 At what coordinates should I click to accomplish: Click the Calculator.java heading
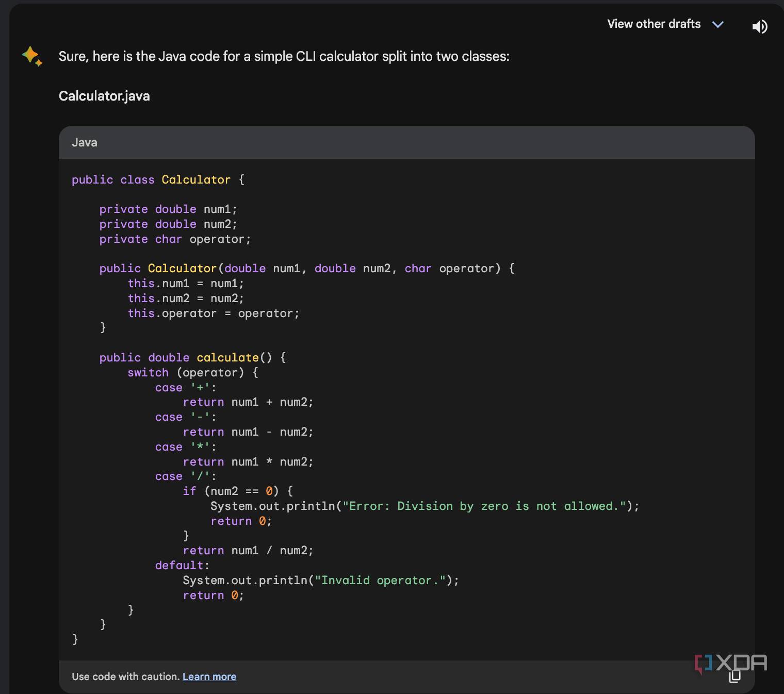pos(104,96)
